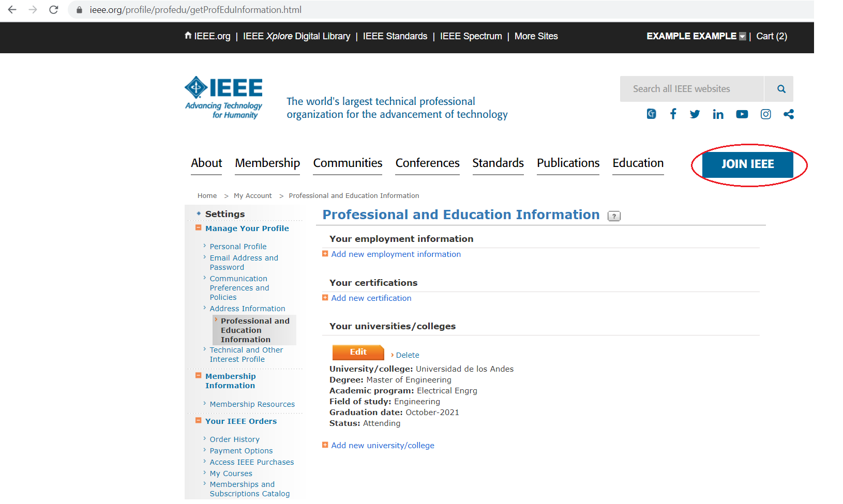Open the IEEE LinkedIn icon
843x504 pixels.
tap(718, 114)
